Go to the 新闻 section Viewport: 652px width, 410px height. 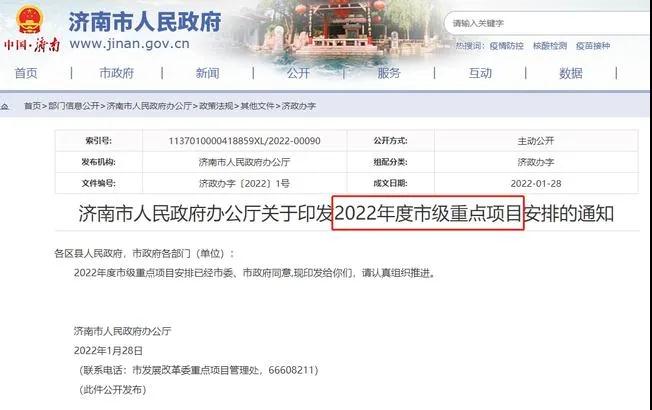(207, 73)
